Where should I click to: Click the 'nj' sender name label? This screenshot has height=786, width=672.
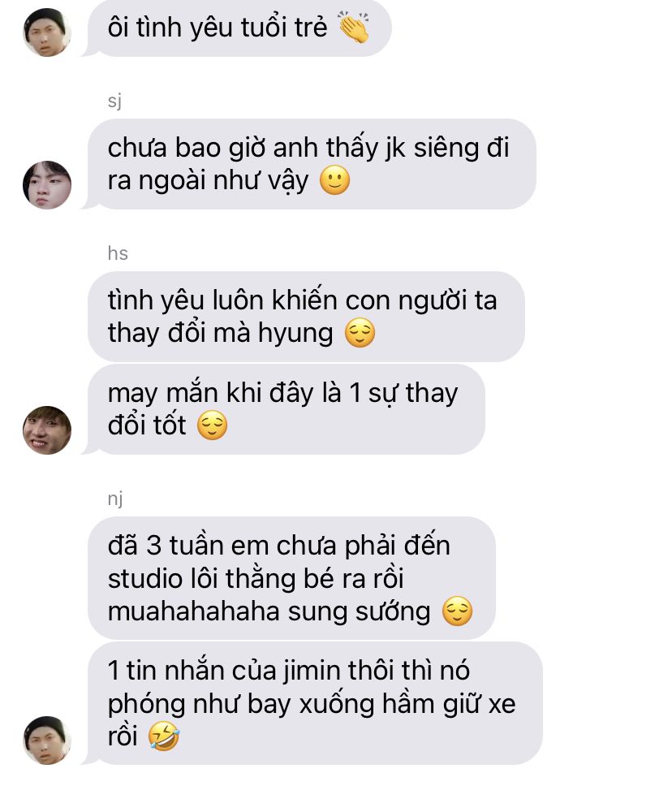click(114, 499)
